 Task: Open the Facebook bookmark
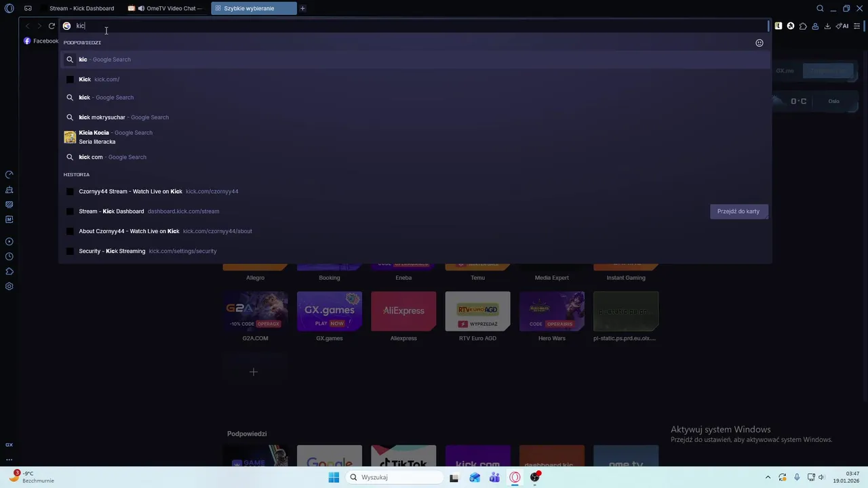pos(41,41)
